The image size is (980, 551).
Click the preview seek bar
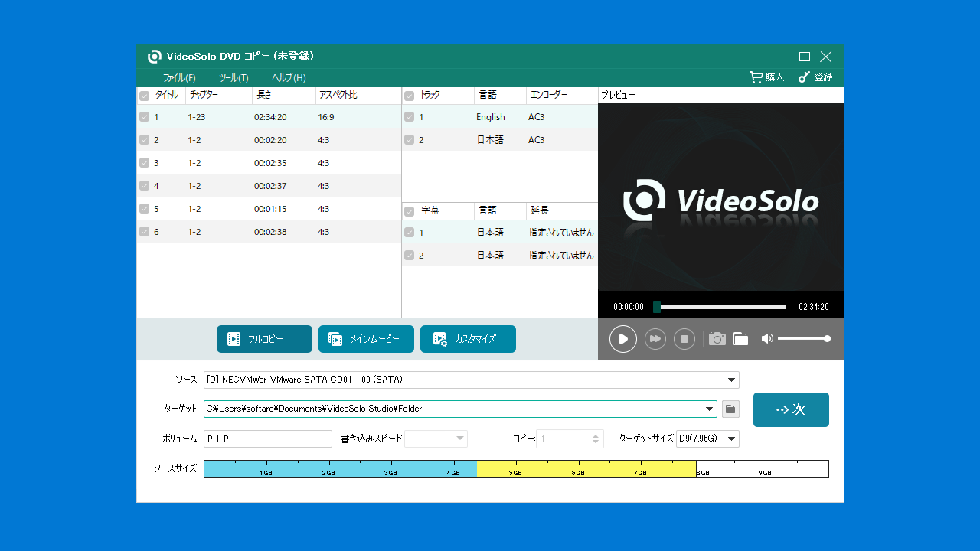coord(720,307)
